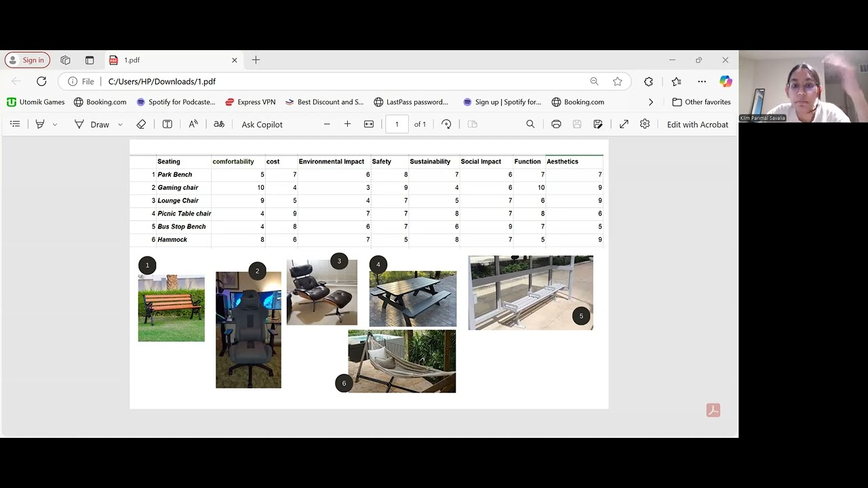This screenshot has height=488, width=868.
Task: Click the Save as icon with pen
Action: click(598, 124)
